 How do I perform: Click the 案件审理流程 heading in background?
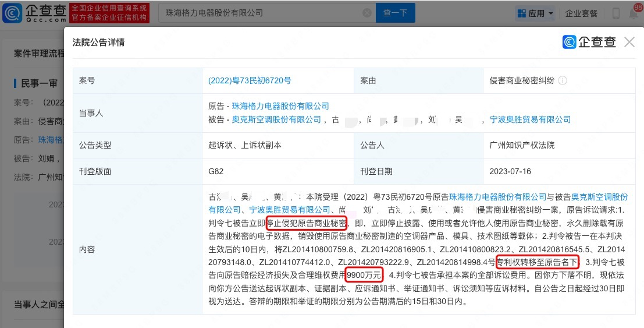coord(39,54)
